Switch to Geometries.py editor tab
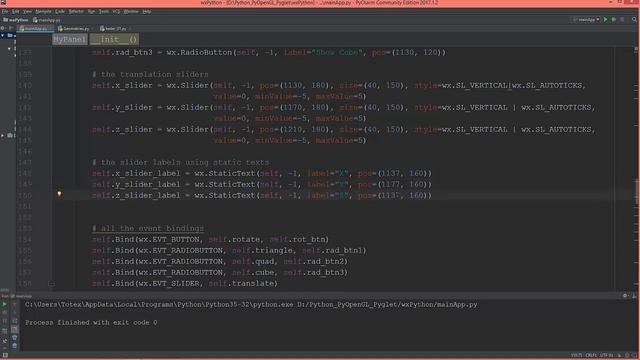This screenshot has width=640, height=360. pyautogui.click(x=76, y=29)
